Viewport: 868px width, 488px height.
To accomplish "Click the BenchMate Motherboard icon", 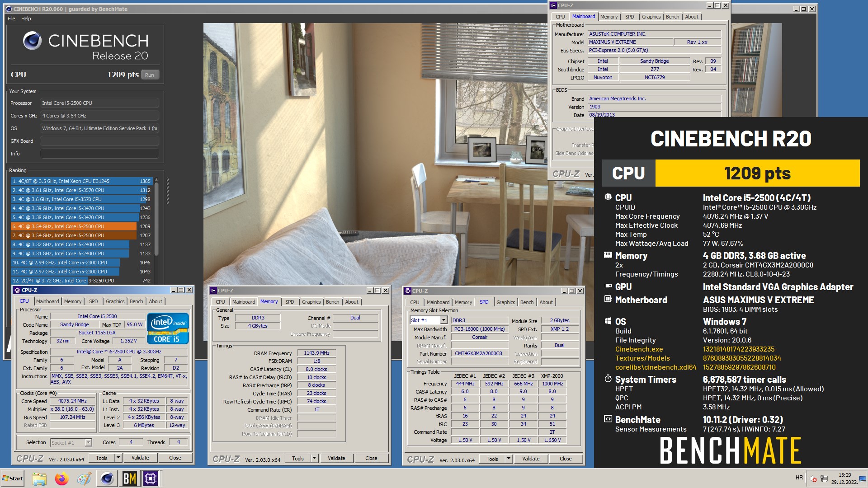I will click(x=608, y=299).
